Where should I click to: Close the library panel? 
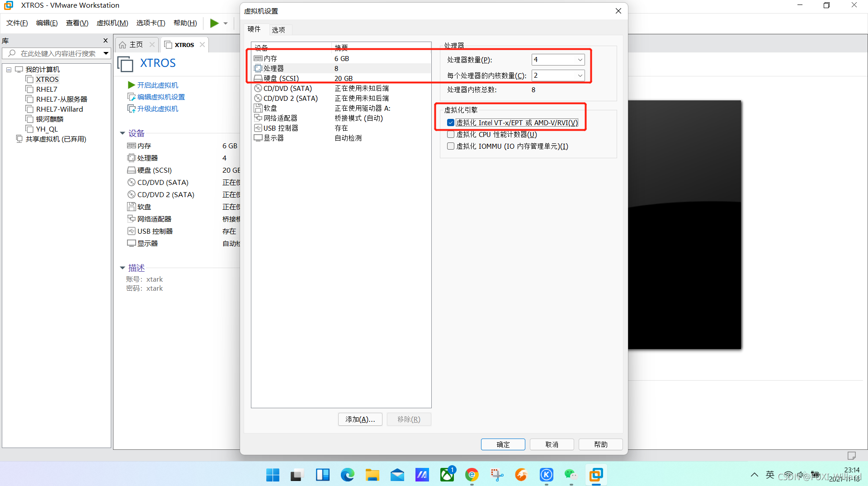coord(105,41)
